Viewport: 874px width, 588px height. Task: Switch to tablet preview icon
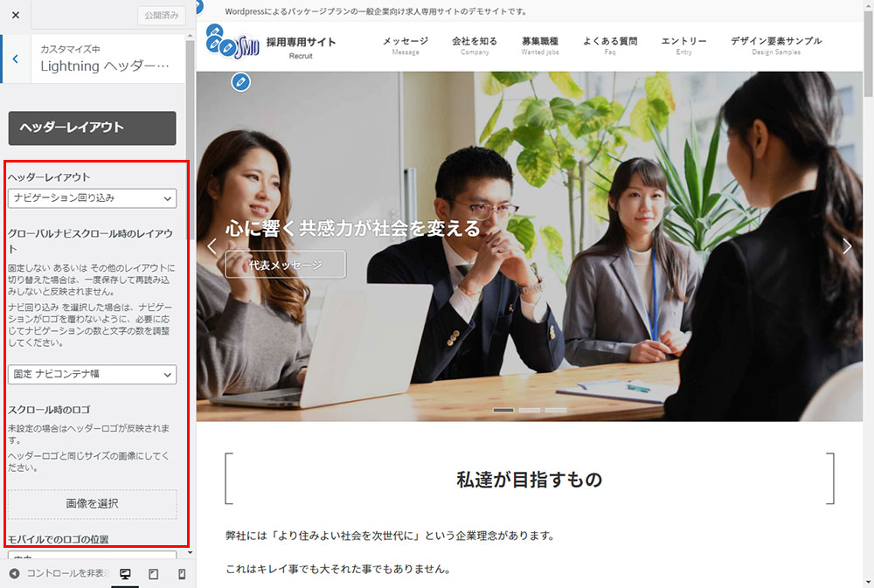point(153,574)
